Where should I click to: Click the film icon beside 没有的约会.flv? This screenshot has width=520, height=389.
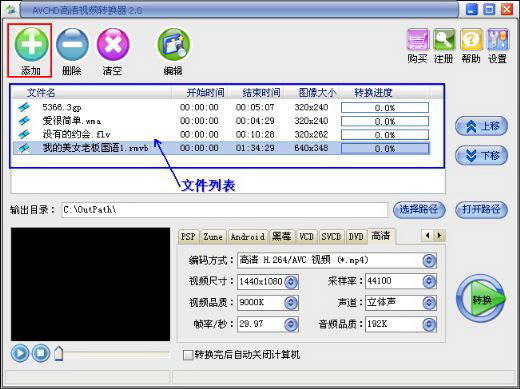coord(24,134)
